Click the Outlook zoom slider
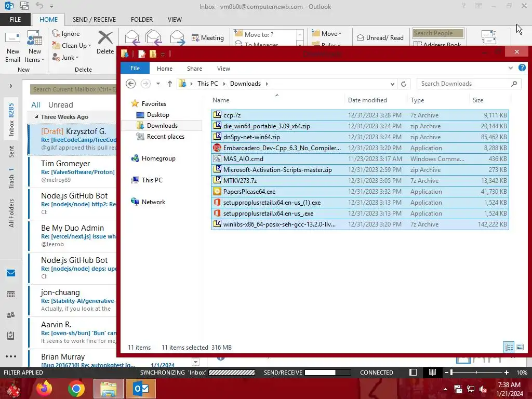The width and height of the screenshot is (532, 399). pyautogui.click(x=476, y=372)
